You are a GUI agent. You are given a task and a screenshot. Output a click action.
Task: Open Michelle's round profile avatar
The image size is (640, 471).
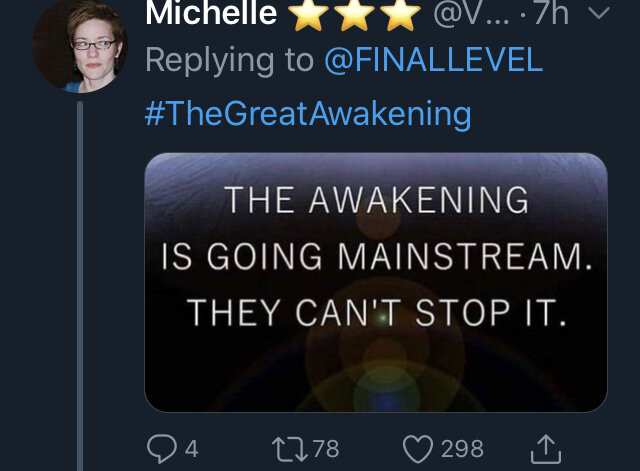tap(80, 46)
